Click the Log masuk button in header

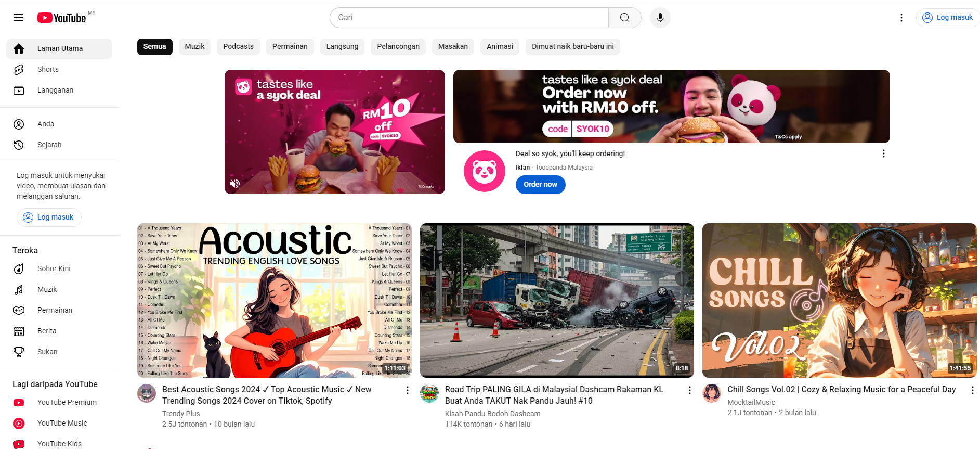click(948, 18)
